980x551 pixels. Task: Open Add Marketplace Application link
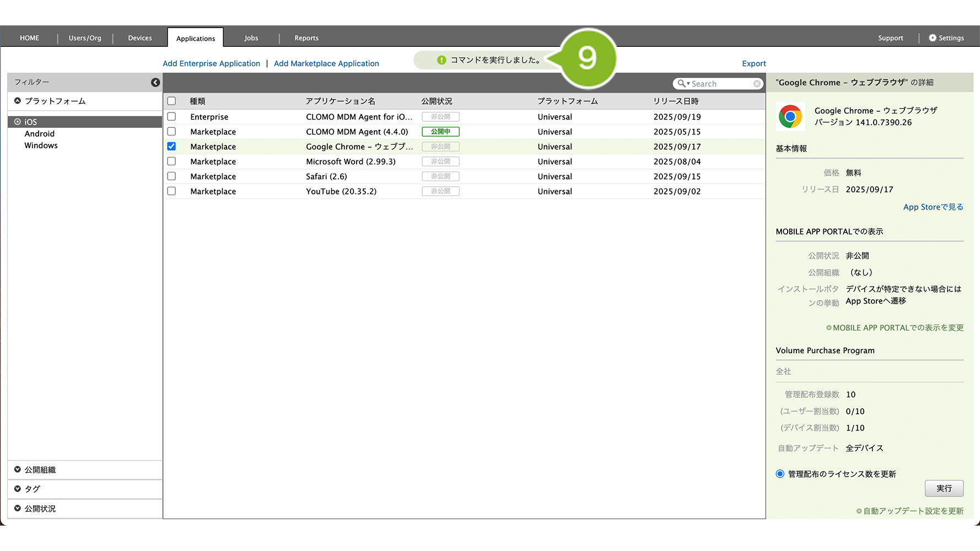click(326, 63)
